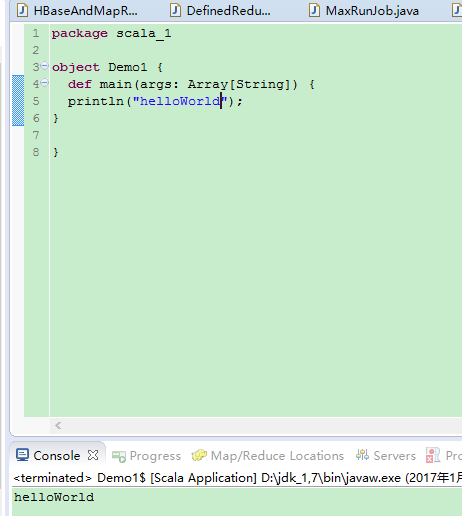Image resolution: width=462 pixels, height=516 pixels.
Task: Collapse the object Demo1 fold marker at line 3
Action: (x=45, y=66)
